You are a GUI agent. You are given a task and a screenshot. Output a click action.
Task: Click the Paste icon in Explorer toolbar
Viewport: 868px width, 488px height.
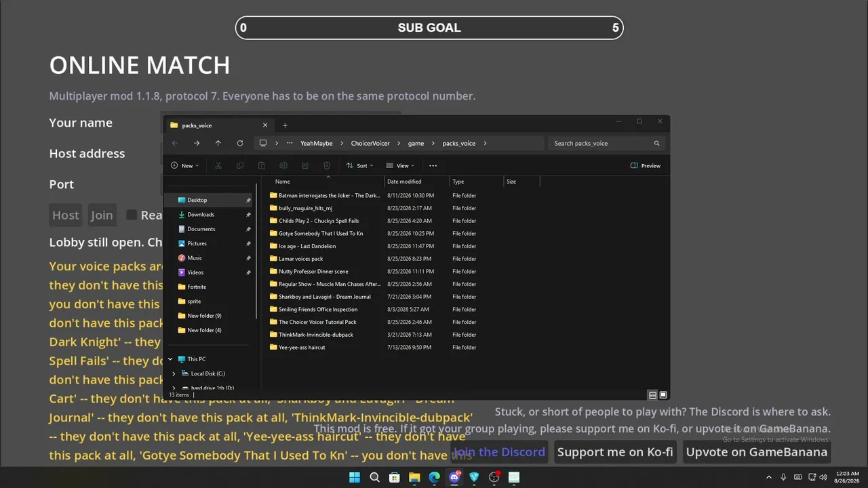click(262, 165)
